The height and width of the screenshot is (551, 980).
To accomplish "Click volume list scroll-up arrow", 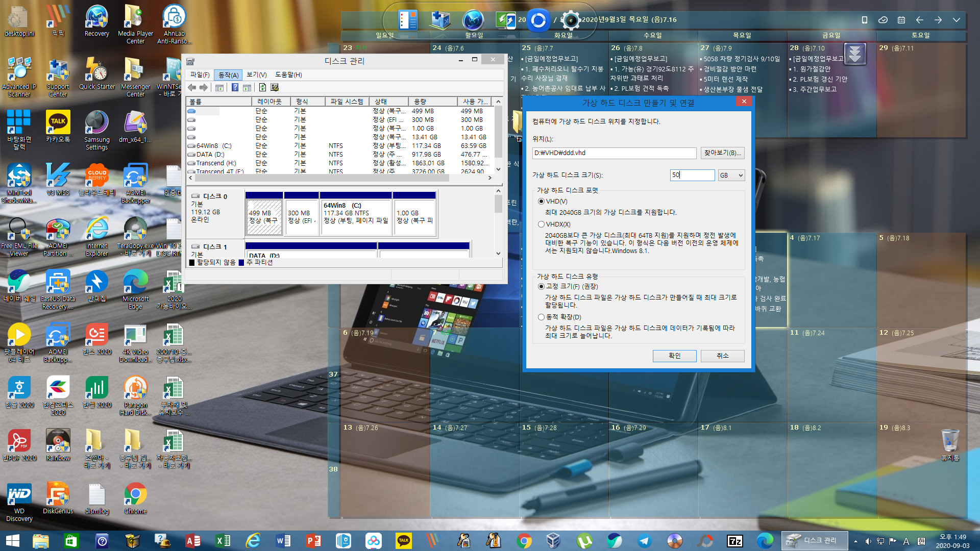I will [x=498, y=102].
